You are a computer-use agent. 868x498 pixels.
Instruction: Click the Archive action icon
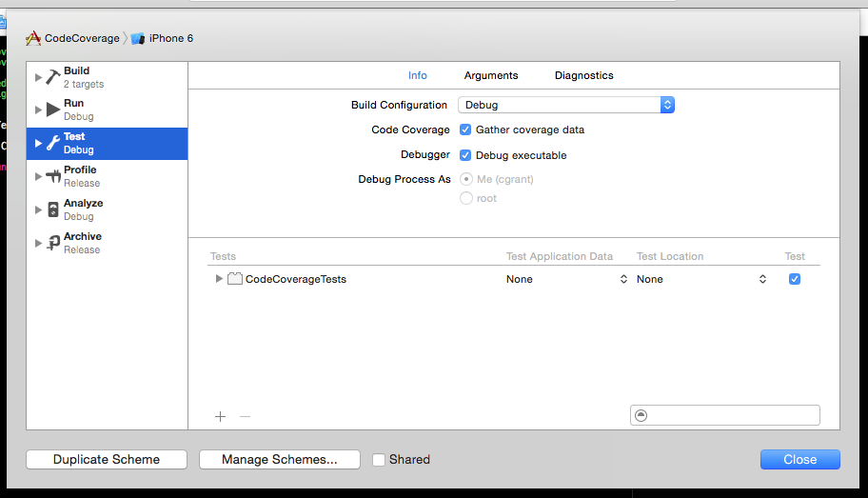click(x=53, y=243)
